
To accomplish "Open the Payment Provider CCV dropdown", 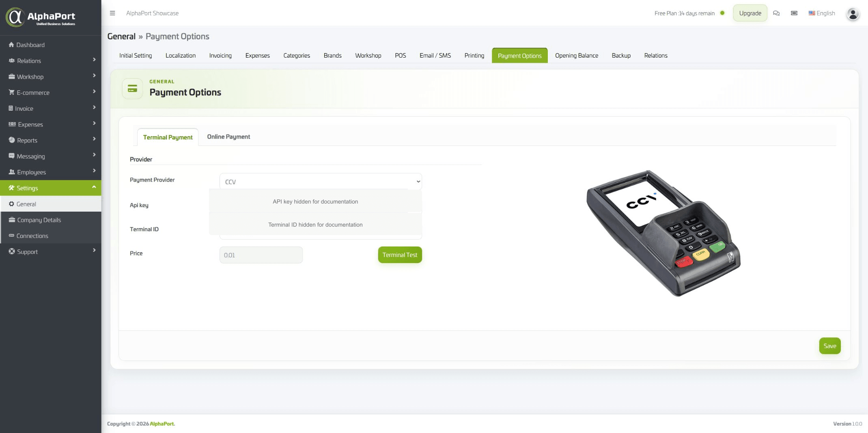I will coord(321,182).
